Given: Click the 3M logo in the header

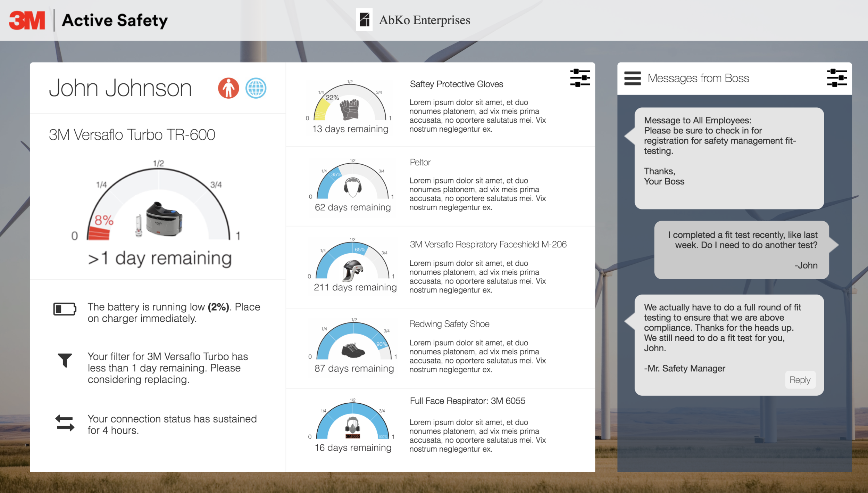Looking at the screenshot, I should [x=27, y=20].
